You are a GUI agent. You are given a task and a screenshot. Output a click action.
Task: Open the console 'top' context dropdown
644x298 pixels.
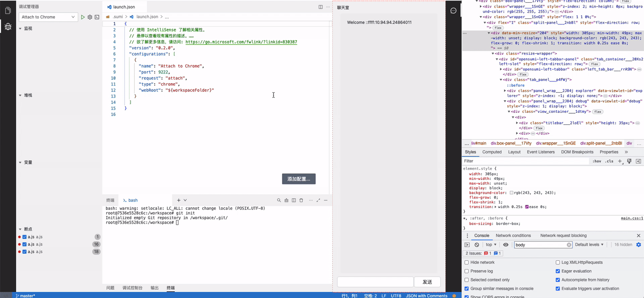click(491, 245)
